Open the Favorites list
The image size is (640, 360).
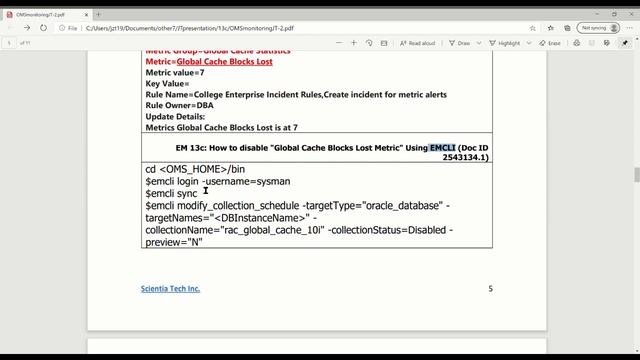click(x=551, y=28)
